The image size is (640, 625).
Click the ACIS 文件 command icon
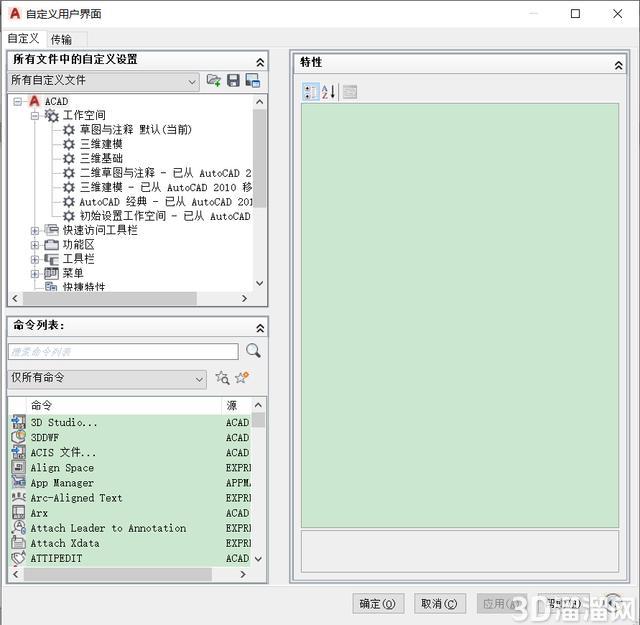tap(18, 452)
